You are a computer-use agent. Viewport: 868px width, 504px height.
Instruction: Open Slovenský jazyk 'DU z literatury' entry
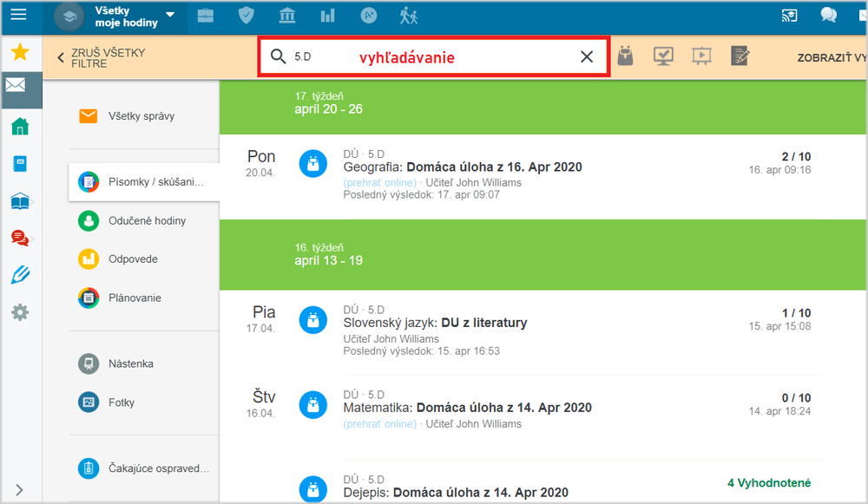(435, 323)
